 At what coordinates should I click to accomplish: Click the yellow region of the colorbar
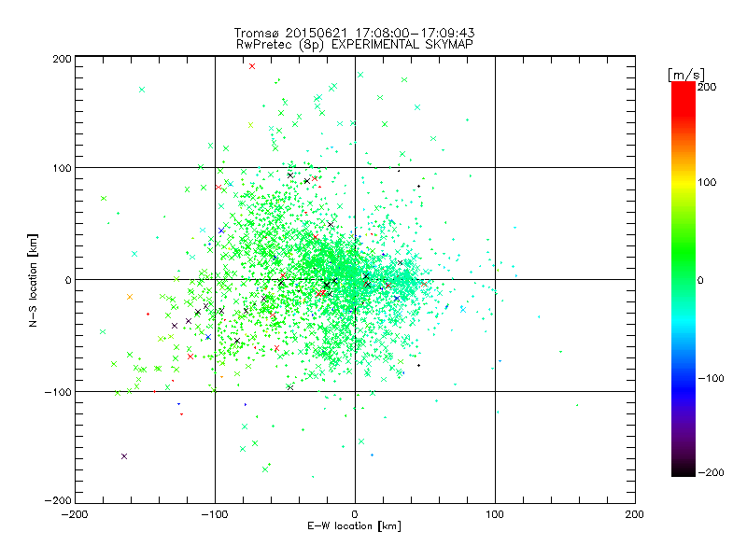click(x=684, y=183)
